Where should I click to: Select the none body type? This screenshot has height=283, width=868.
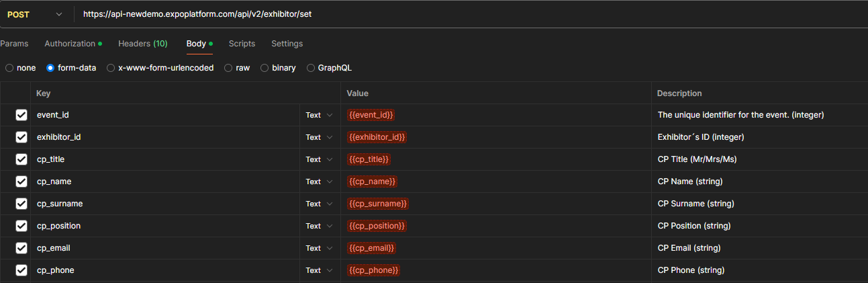click(21, 68)
